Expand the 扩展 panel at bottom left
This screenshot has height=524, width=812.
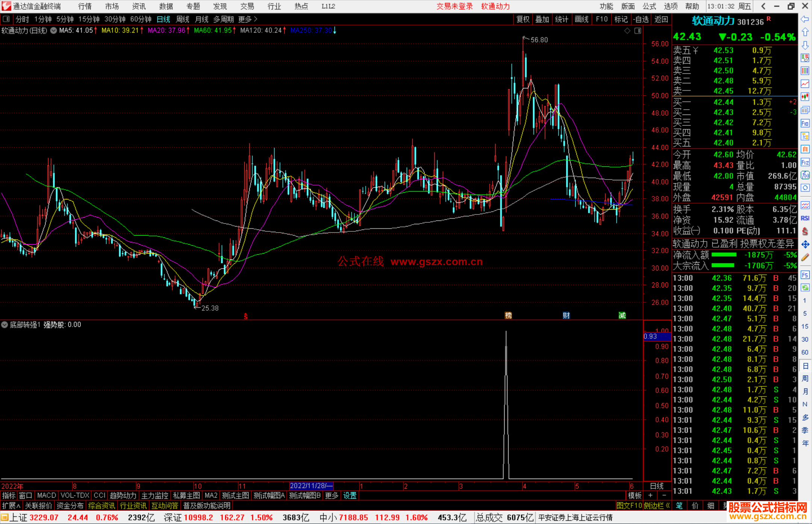(11, 506)
